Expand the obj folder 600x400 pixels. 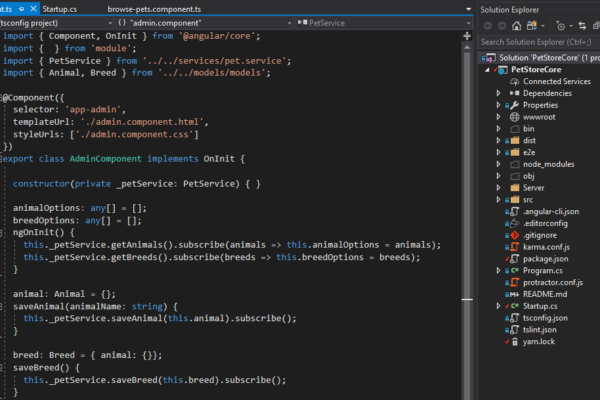498,176
